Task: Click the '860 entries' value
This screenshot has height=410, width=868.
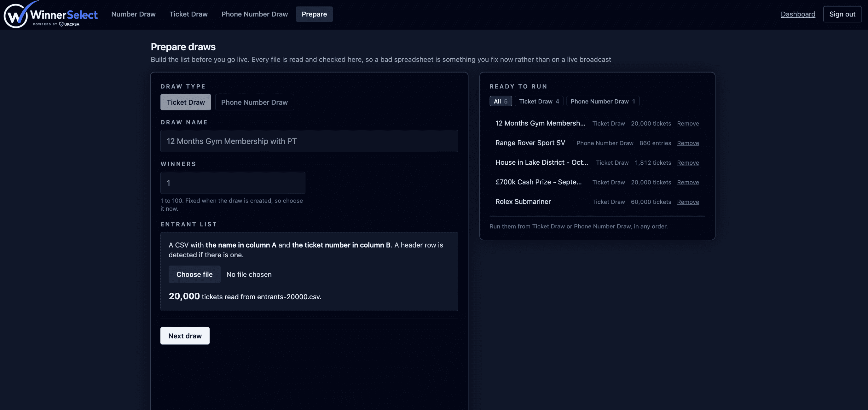Action: pos(655,143)
